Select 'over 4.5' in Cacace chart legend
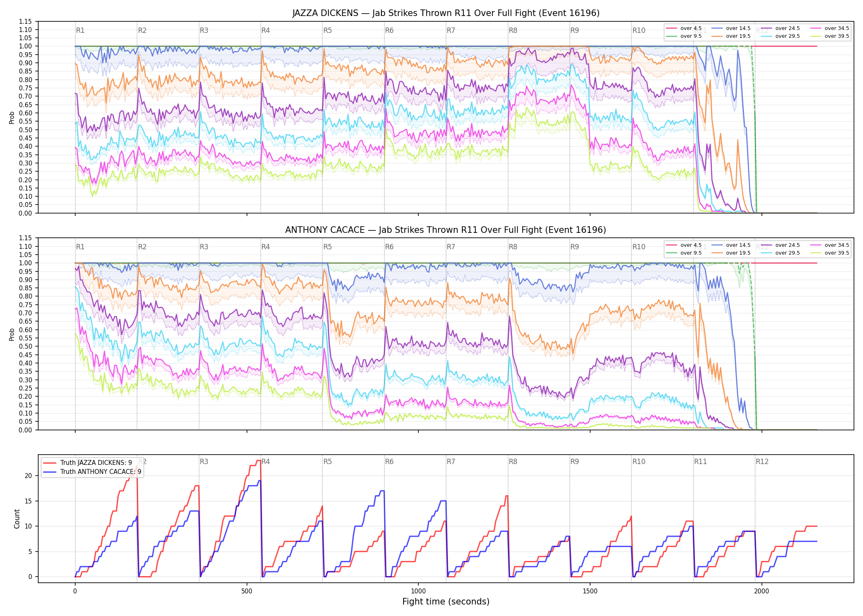The image size is (863, 616). pyautogui.click(x=684, y=245)
